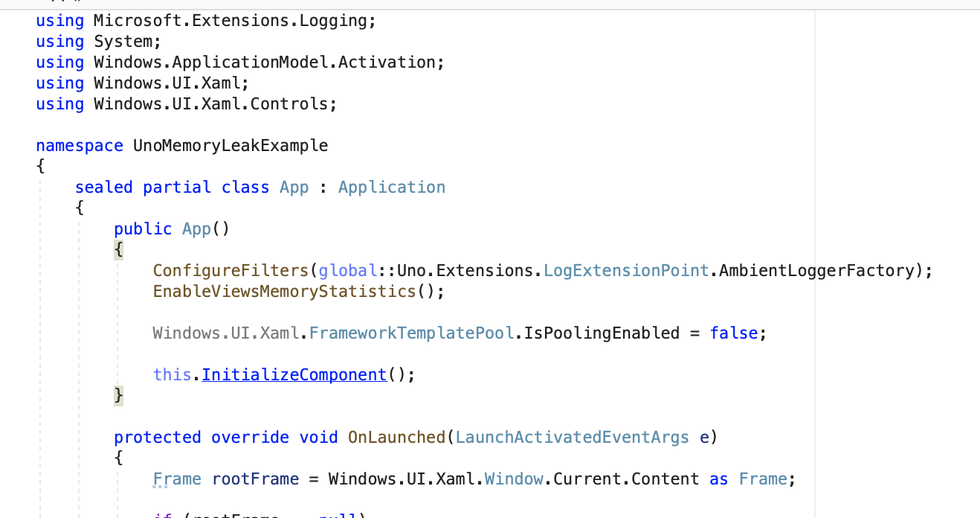Place cursor on 'System' using directive
The height and width of the screenshot is (518, 980).
point(123,41)
